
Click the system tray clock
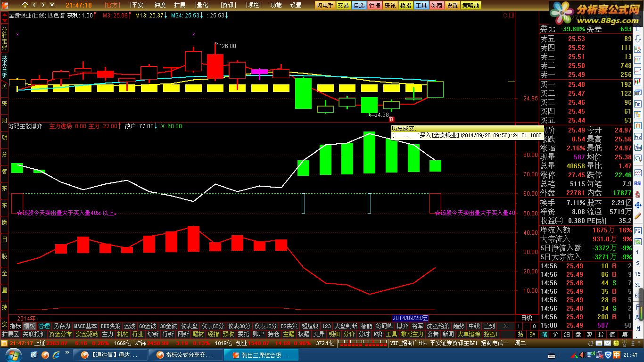point(630,354)
